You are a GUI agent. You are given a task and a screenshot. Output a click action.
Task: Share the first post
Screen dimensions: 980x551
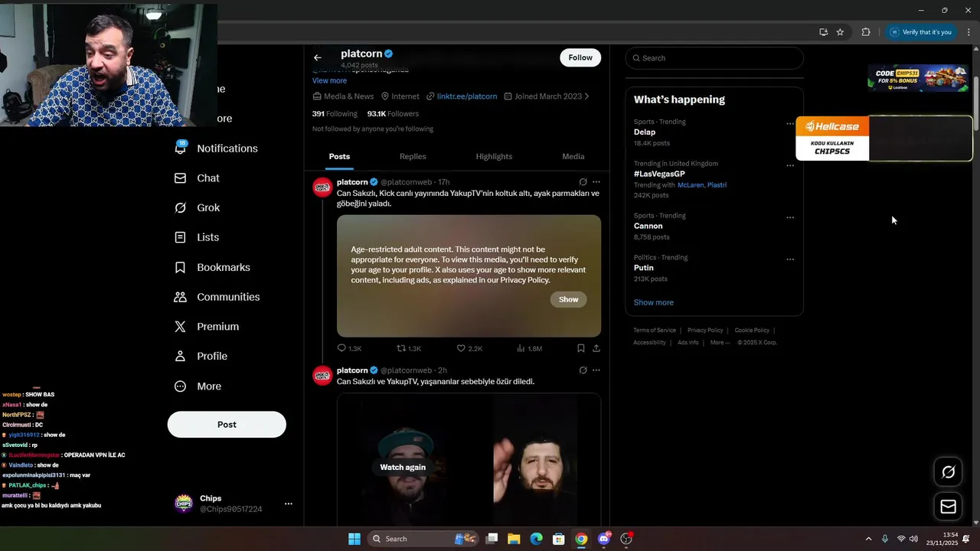point(596,348)
